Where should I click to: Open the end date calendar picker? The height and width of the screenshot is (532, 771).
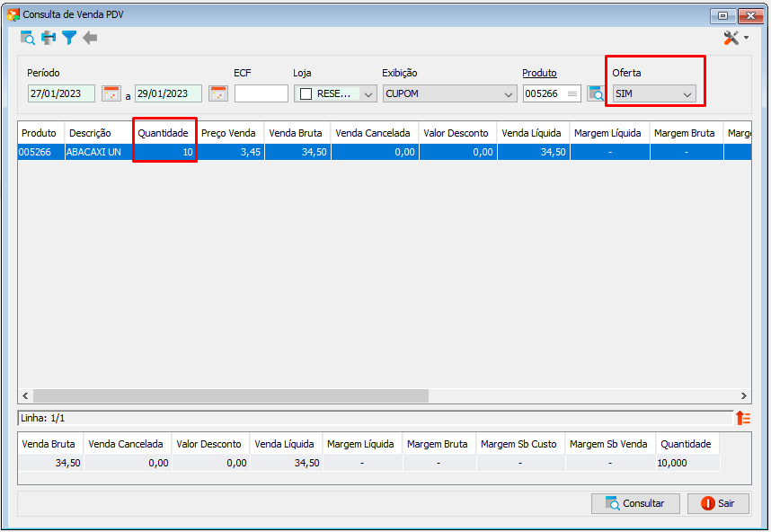click(217, 93)
